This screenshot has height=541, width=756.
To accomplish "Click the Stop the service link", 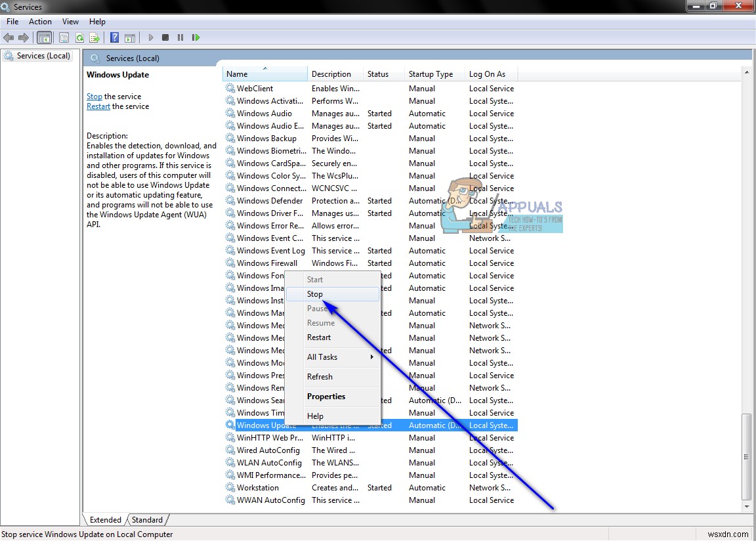I will pos(94,96).
